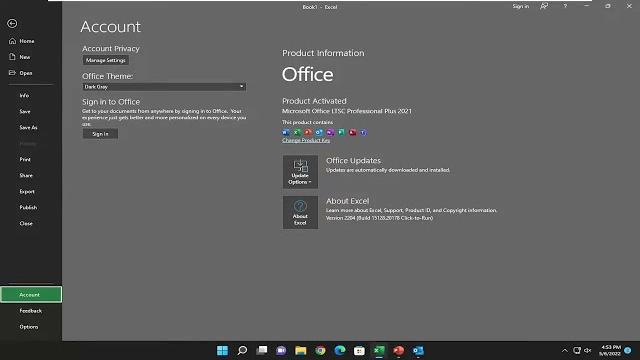Click the Excel product icon

pyautogui.click(x=297, y=132)
